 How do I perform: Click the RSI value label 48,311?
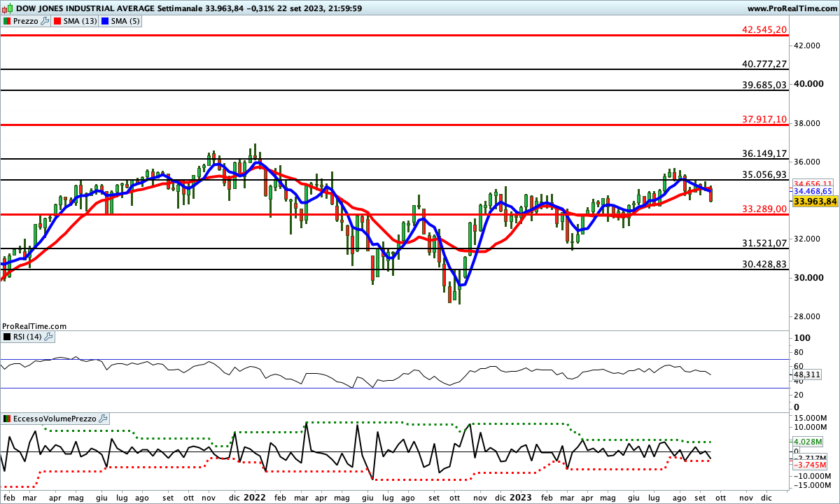(x=806, y=374)
